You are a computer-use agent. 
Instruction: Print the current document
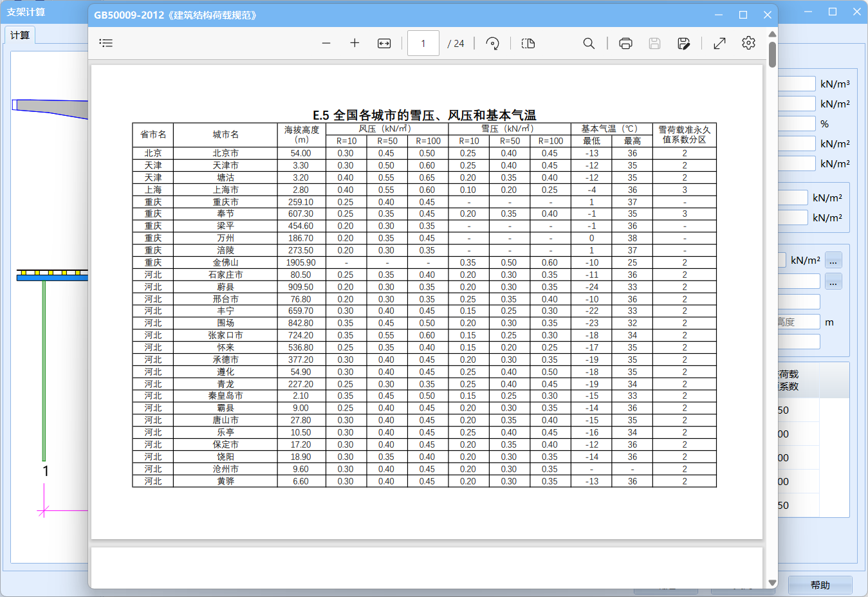tap(625, 43)
